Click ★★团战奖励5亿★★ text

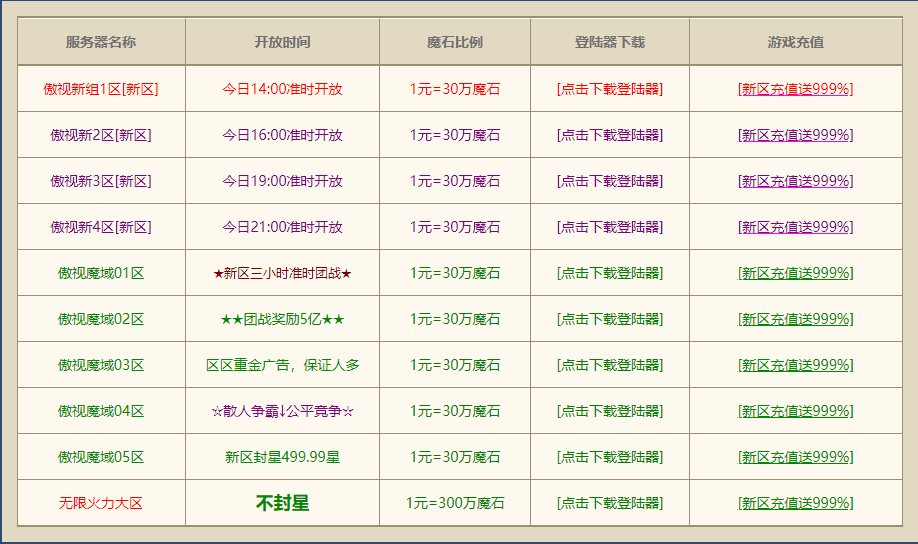pyautogui.click(x=282, y=319)
